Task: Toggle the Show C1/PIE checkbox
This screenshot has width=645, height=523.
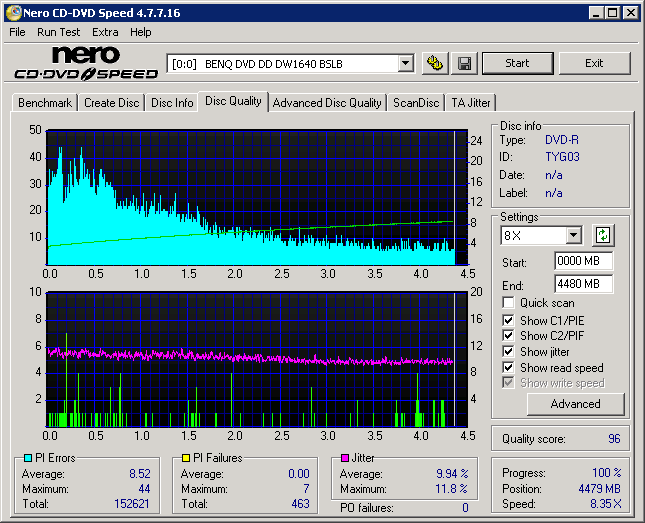Action: pos(509,320)
